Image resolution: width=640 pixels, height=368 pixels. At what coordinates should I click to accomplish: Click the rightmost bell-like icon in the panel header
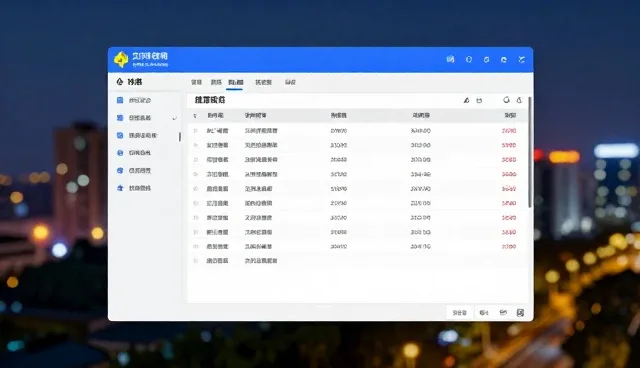(x=519, y=100)
